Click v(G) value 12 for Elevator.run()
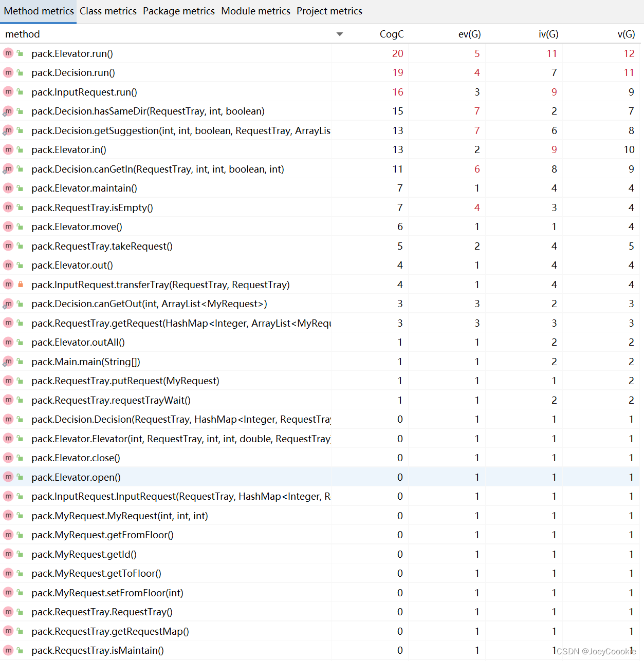644x661 pixels. point(629,53)
